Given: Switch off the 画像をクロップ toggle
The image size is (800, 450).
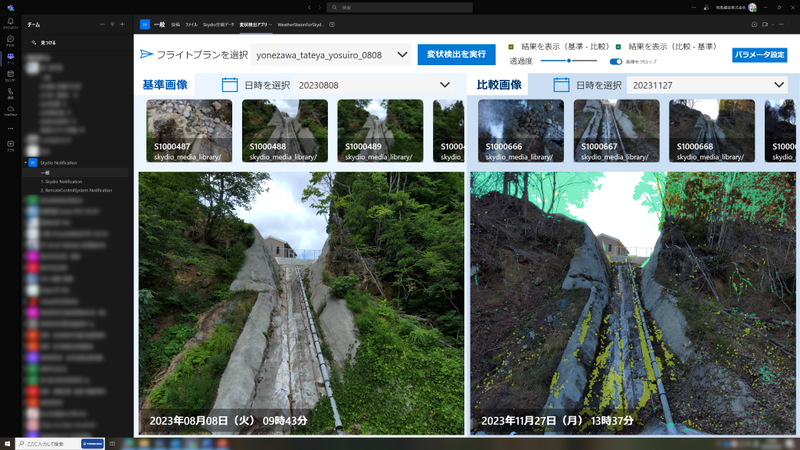Looking at the screenshot, I should tap(616, 61).
